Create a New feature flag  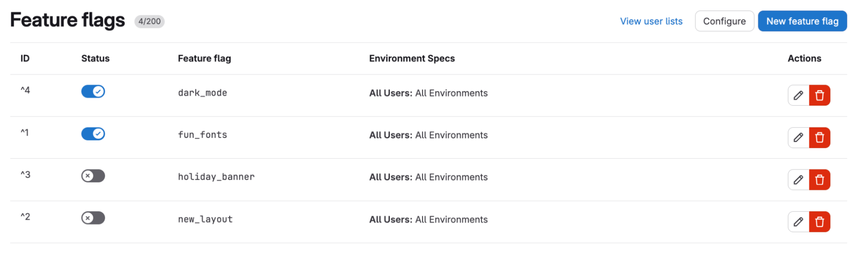802,21
